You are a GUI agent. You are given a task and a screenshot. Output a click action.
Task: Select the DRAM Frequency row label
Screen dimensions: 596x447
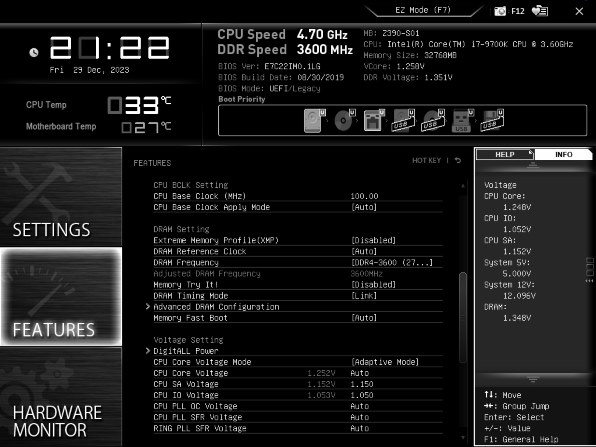tap(186, 262)
